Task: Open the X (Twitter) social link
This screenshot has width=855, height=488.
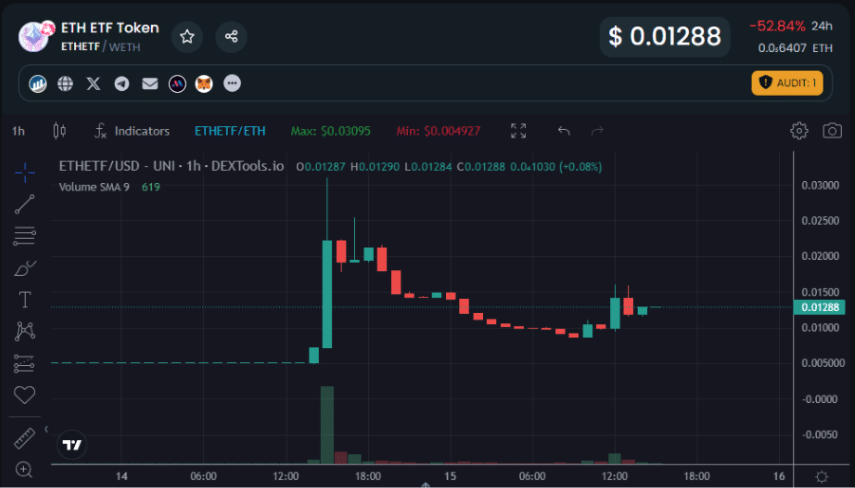Action: tap(94, 83)
